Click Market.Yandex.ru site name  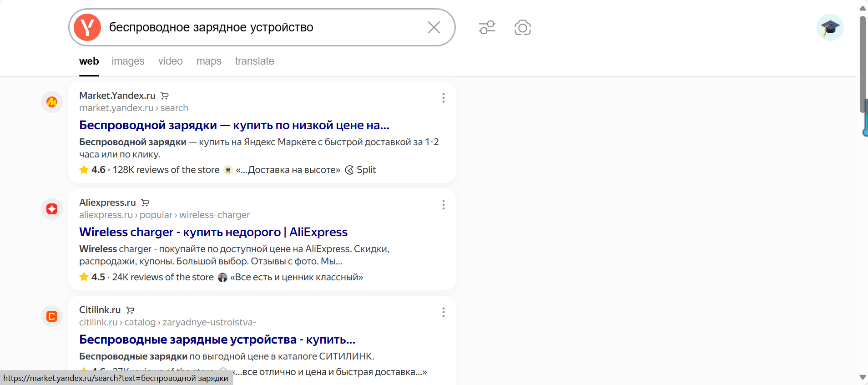[117, 96]
